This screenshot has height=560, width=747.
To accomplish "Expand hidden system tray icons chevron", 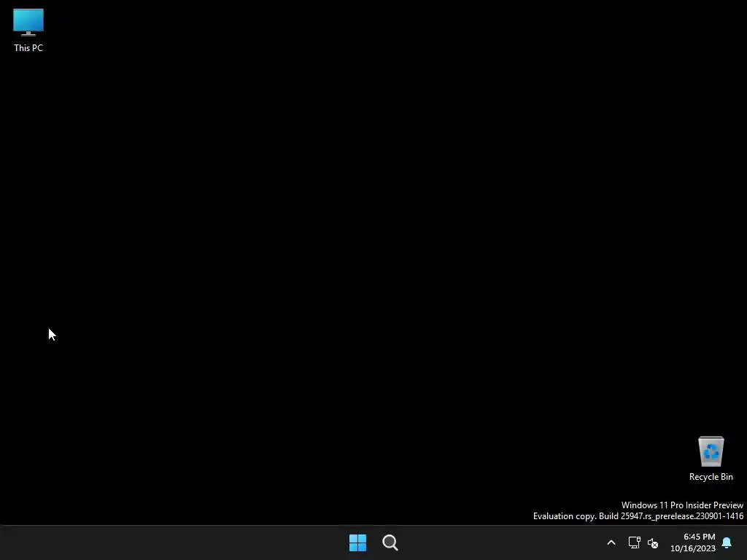I will [x=611, y=542].
